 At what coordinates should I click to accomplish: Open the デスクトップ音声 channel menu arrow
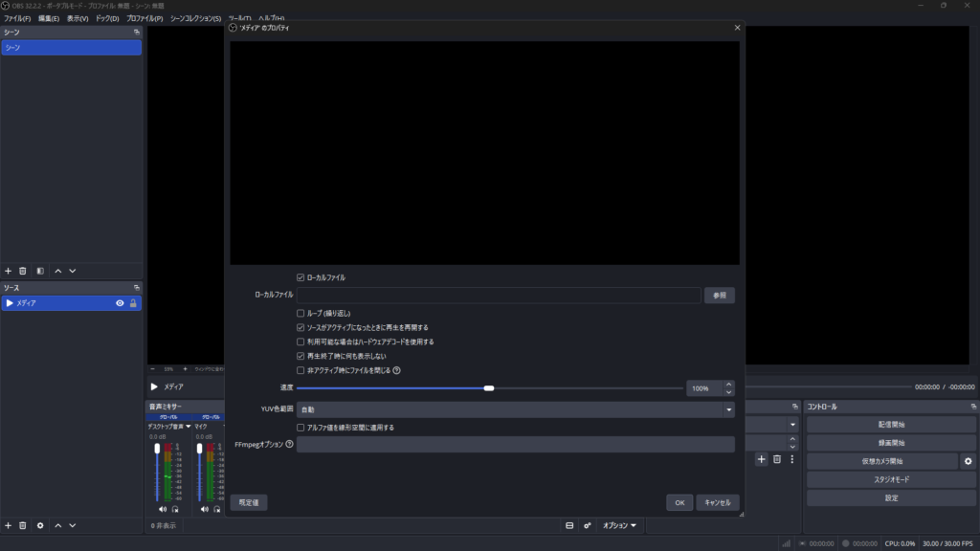[189, 427]
